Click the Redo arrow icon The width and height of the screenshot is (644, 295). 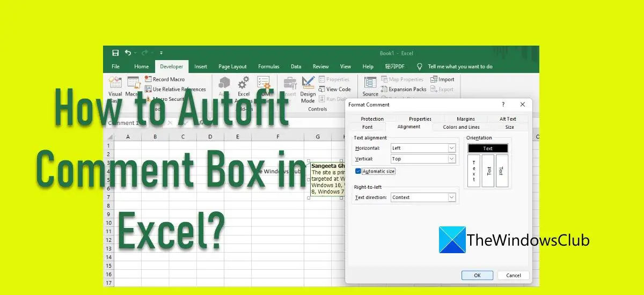pyautogui.click(x=144, y=53)
